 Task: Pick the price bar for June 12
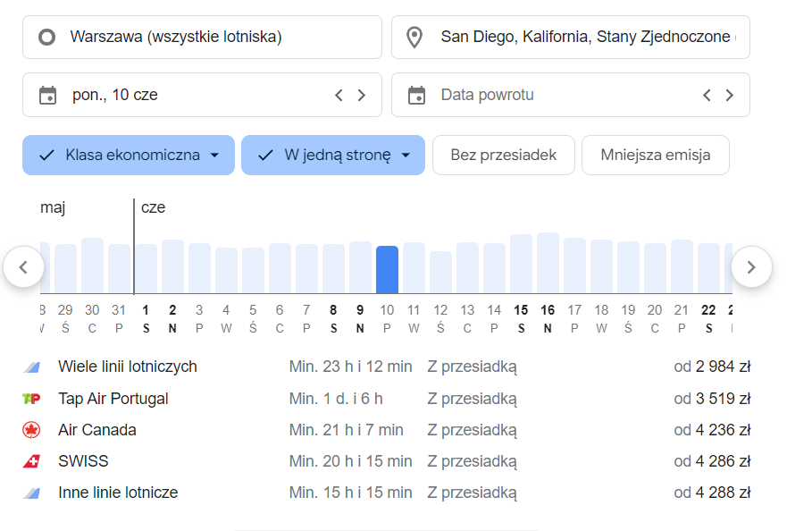440,273
